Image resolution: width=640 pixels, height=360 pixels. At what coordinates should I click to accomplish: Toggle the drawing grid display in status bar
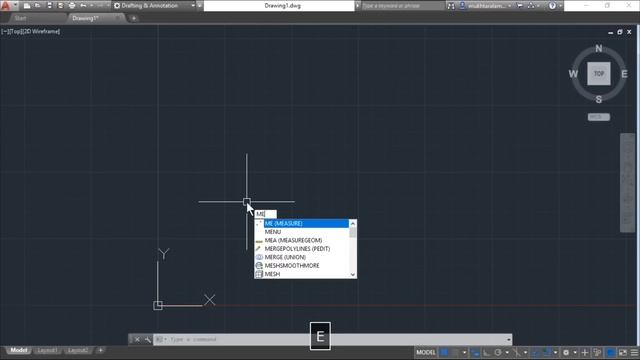coord(443,352)
